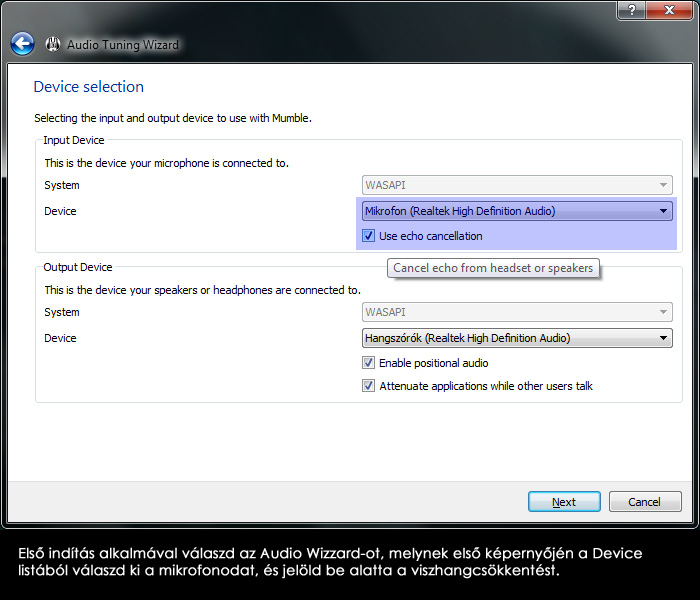Open the help question mark button
The image size is (700, 600).
tap(631, 10)
